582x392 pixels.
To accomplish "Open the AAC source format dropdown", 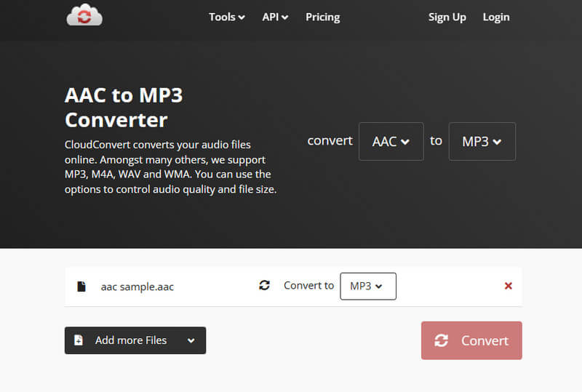I will point(391,141).
